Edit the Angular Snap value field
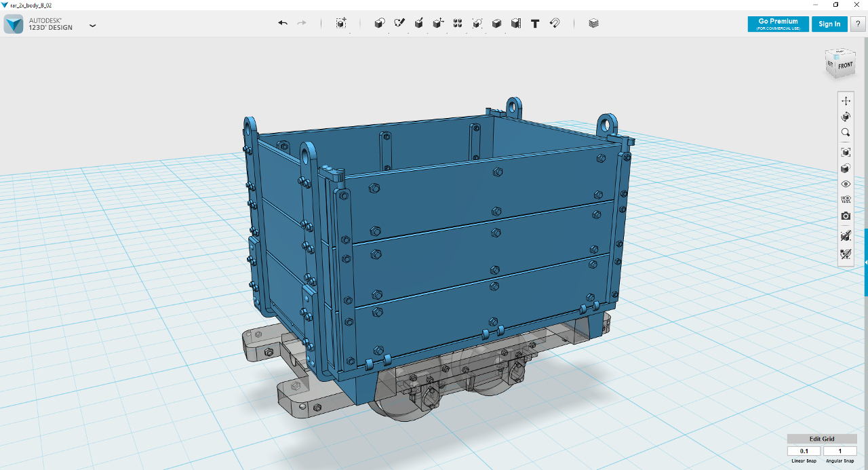 pyautogui.click(x=840, y=451)
